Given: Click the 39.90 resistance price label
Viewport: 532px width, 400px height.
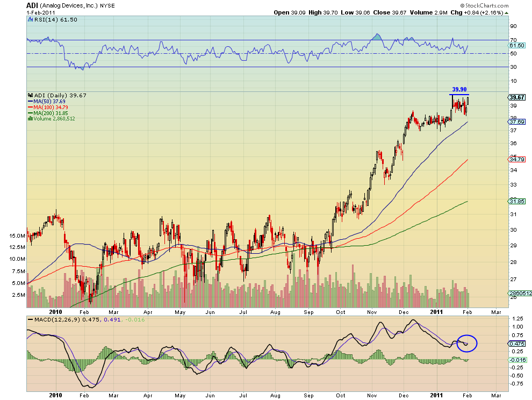Looking at the screenshot, I should coord(459,89).
